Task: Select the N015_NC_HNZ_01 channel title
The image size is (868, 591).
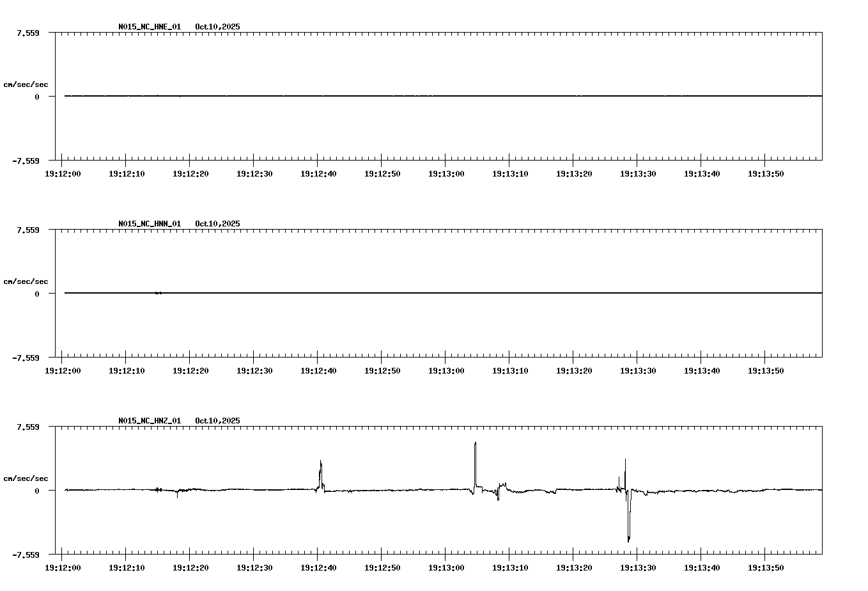Action: (149, 420)
